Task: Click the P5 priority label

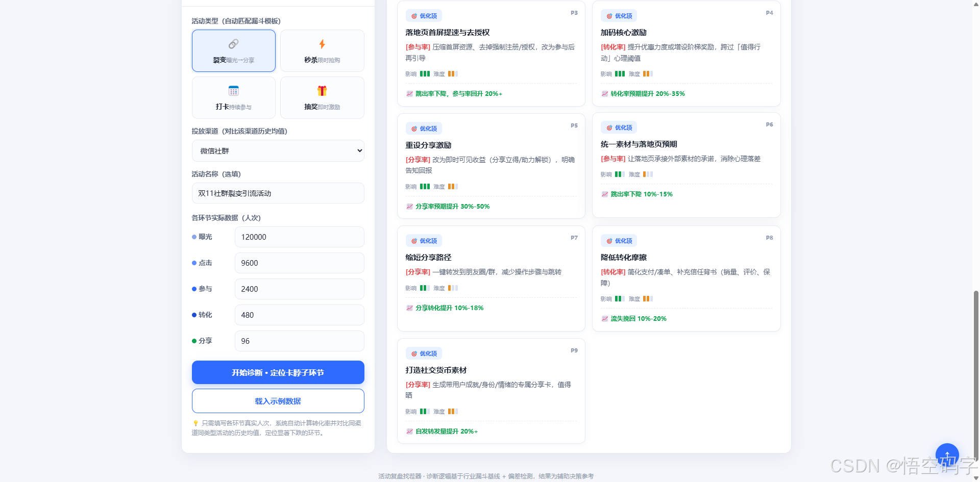Action: pyautogui.click(x=574, y=125)
